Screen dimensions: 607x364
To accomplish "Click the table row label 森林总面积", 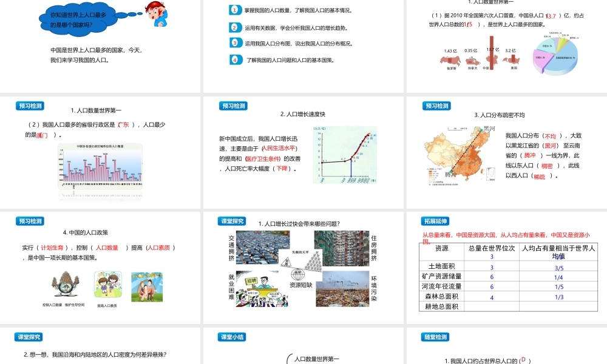I will point(442,296).
